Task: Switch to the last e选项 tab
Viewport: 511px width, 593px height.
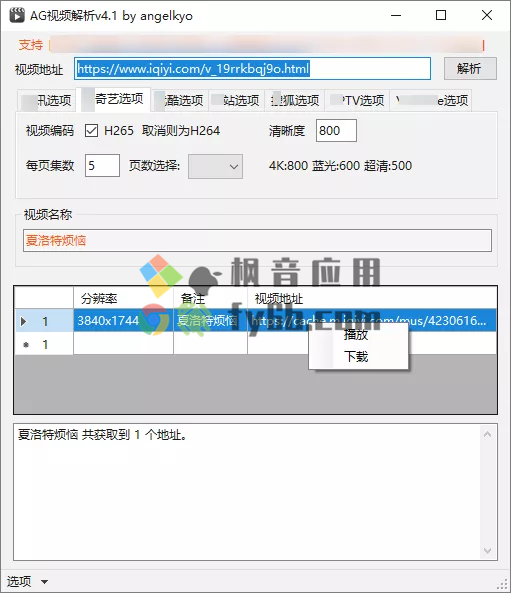Action: [x=431, y=101]
